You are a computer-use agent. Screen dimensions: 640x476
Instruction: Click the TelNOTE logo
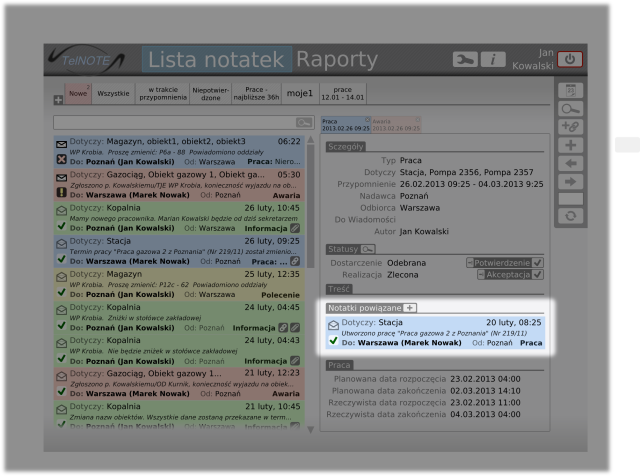pyautogui.click(x=87, y=60)
